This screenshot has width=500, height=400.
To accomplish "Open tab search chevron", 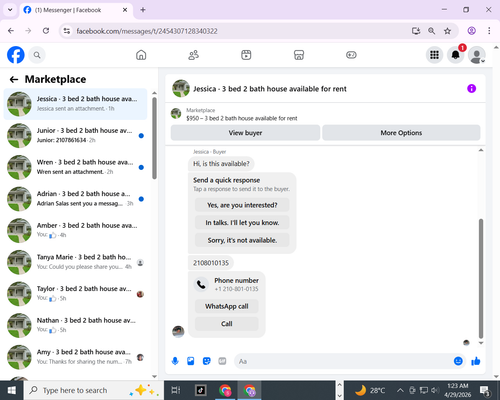I will tap(10, 10).
